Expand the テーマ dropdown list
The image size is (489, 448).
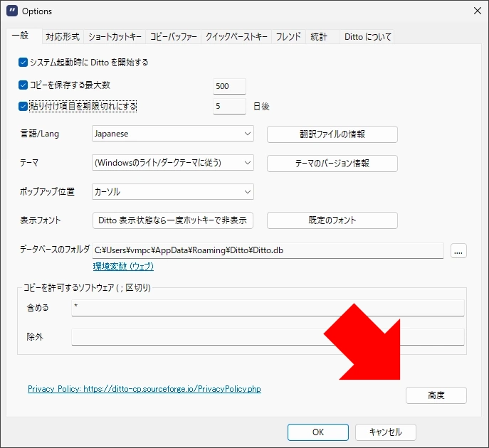[173, 163]
